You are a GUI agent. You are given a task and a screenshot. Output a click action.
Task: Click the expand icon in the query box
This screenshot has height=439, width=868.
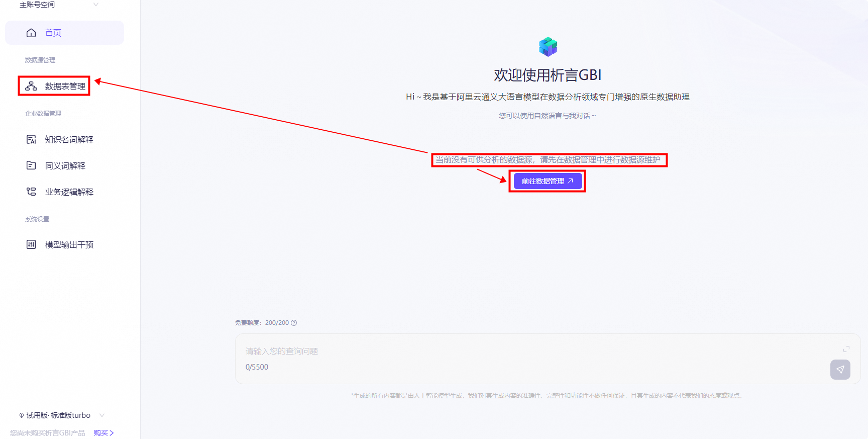[846, 348]
